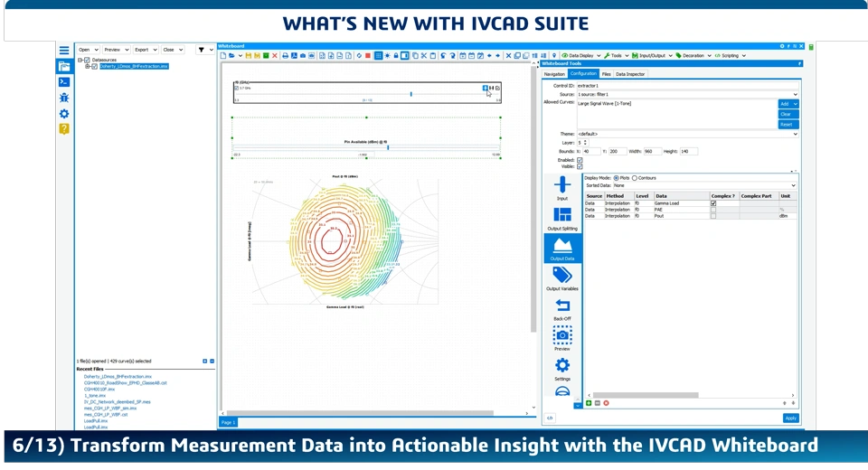Switch to the Files tab
The width and height of the screenshot is (868, 470).
point(606,74)
